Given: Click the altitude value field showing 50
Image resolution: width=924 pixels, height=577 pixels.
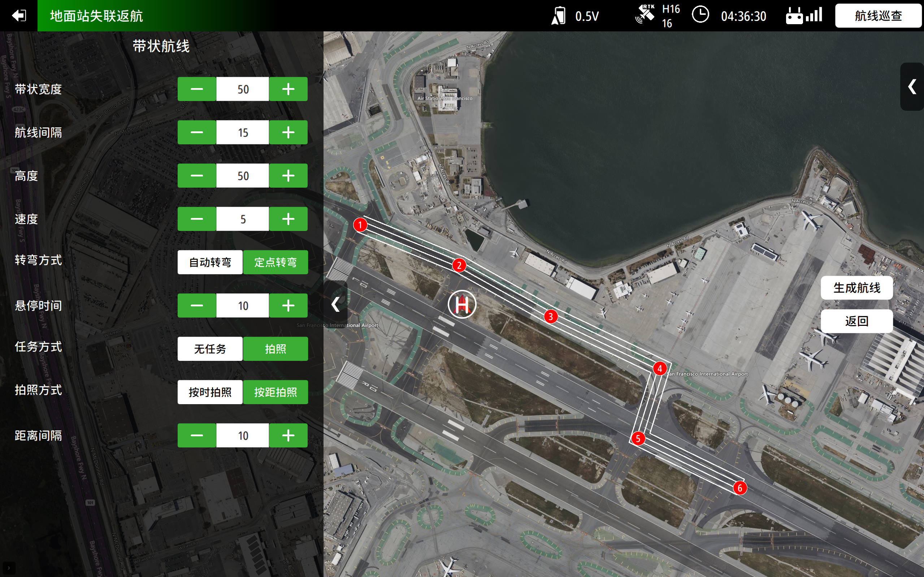Looking at the screenshot, I should 243,176.
